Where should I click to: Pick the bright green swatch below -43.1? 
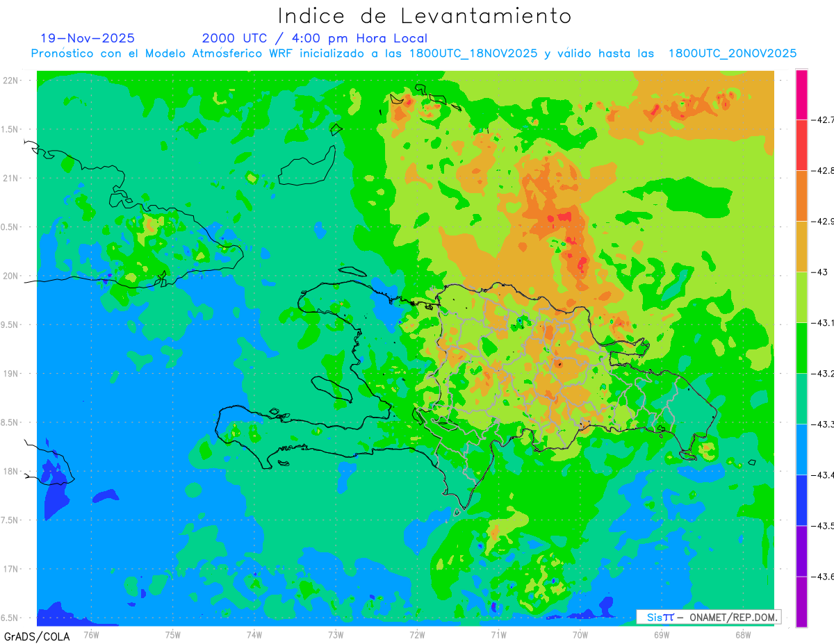click(801, 348)
